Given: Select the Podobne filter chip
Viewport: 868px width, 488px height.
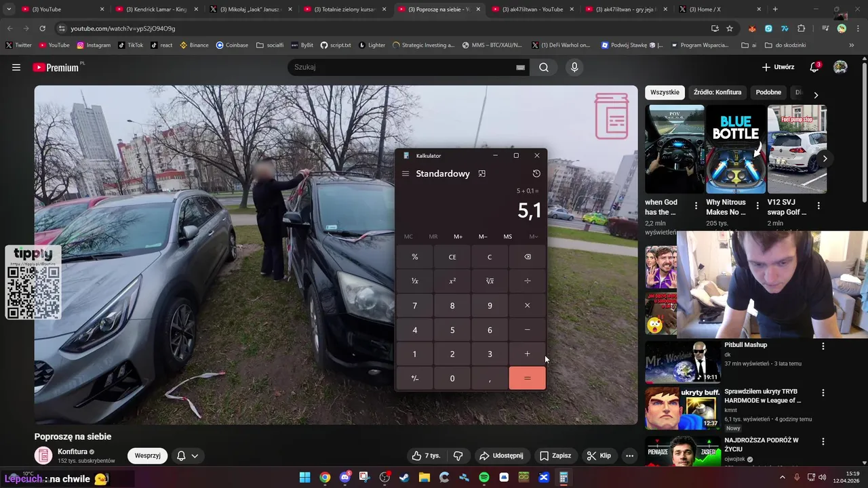Looking at the screenshot, I should tap(768, 92).
